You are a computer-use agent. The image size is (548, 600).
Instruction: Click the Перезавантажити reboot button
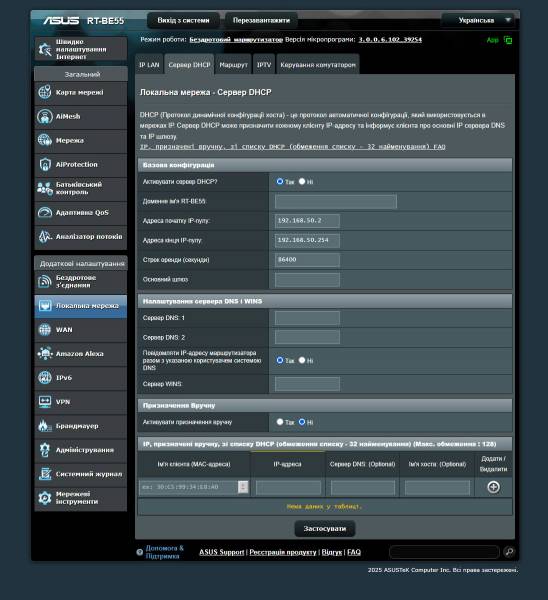(x=261, y=20)
